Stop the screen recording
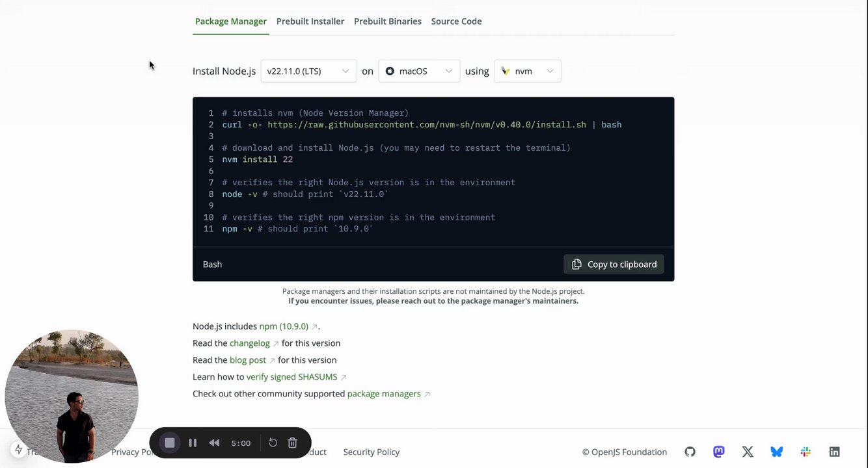This screenshot has height=468, width=868. (x=170, y=443)
